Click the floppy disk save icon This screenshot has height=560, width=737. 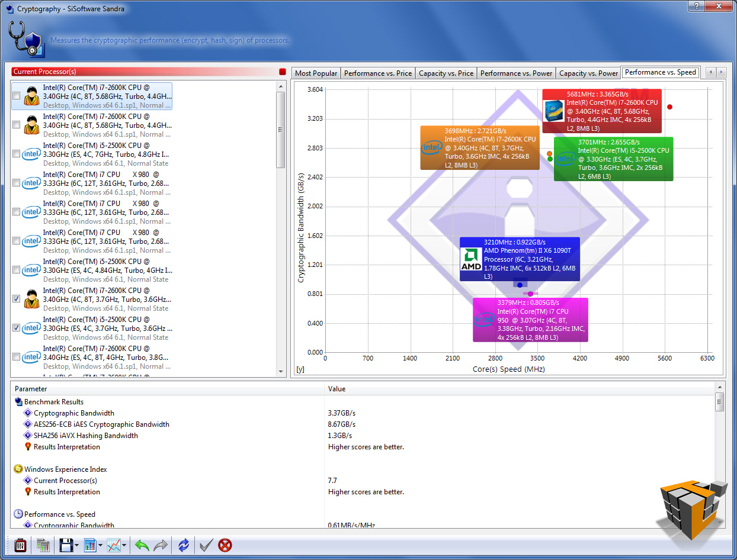point(66,545)
